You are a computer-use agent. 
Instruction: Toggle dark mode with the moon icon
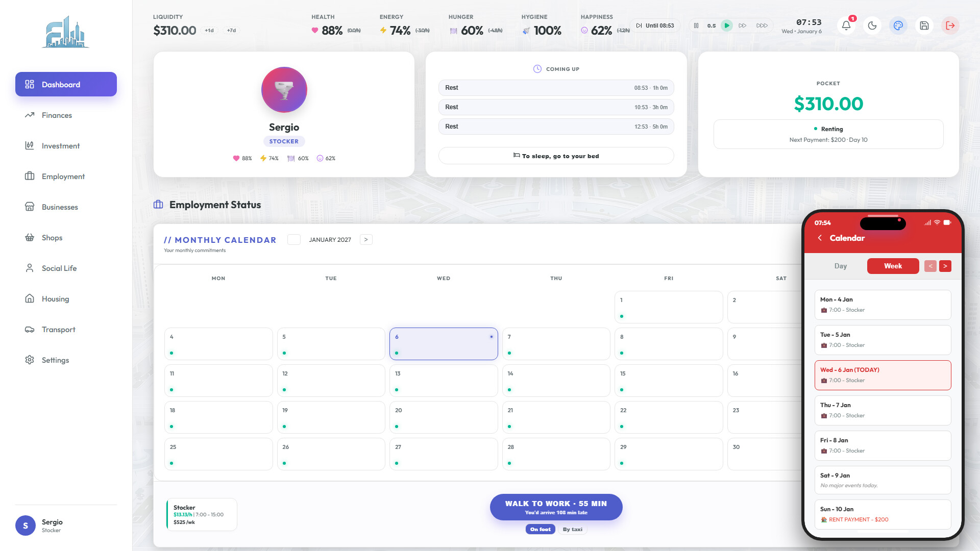coord(872,26)
